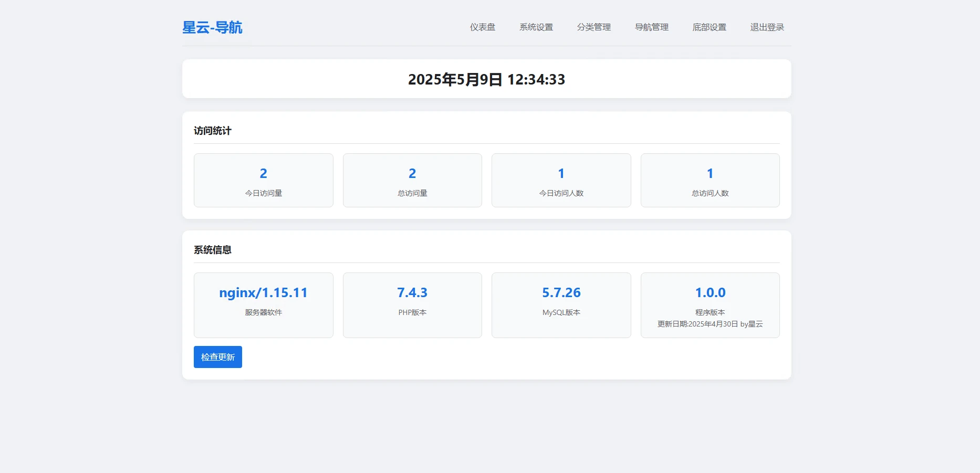Open the 仪表盘 menu item

(x=483, y=27)
